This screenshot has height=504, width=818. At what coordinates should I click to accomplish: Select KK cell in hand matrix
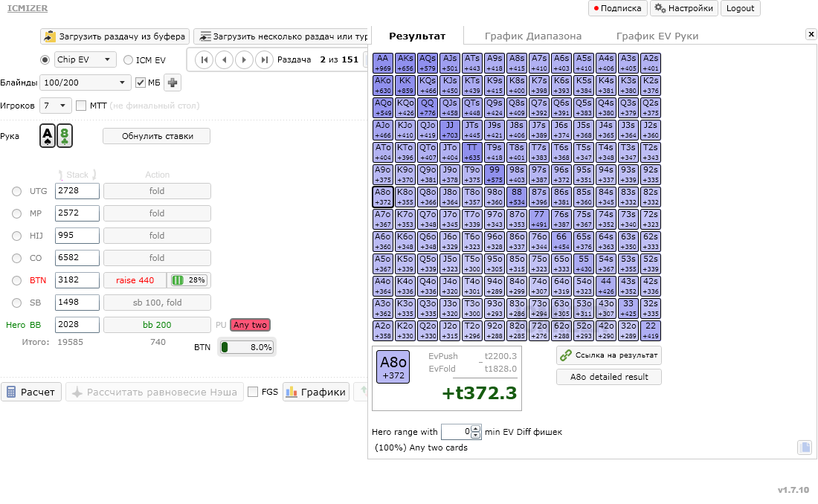pyautogui.click(x=405, y=85)
